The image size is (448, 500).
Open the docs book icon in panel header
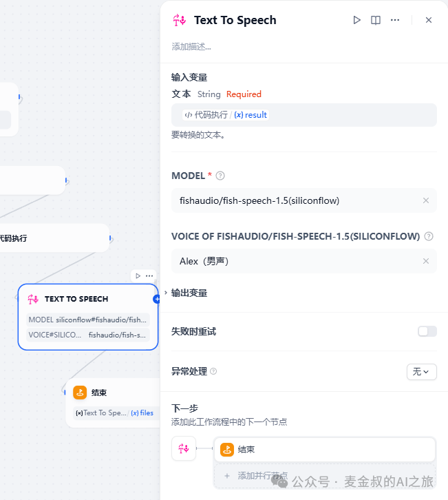pos(376,20)
